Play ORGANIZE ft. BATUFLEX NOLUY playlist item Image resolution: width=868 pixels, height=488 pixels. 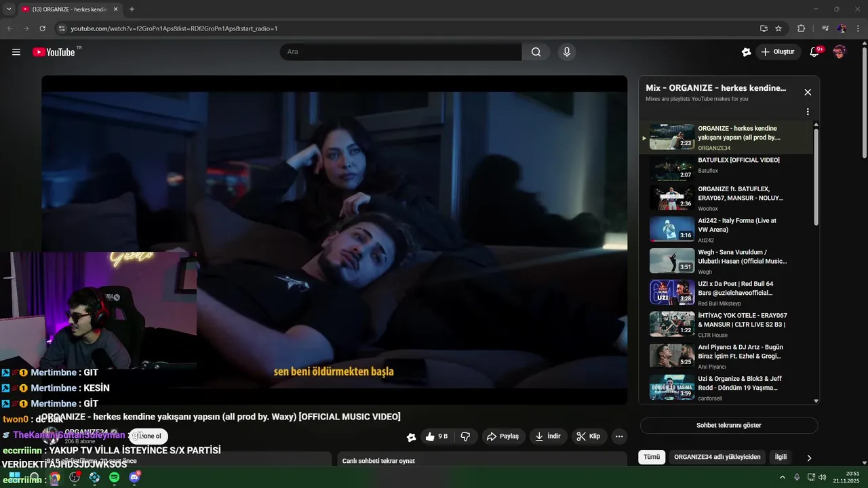coord(726,198)
